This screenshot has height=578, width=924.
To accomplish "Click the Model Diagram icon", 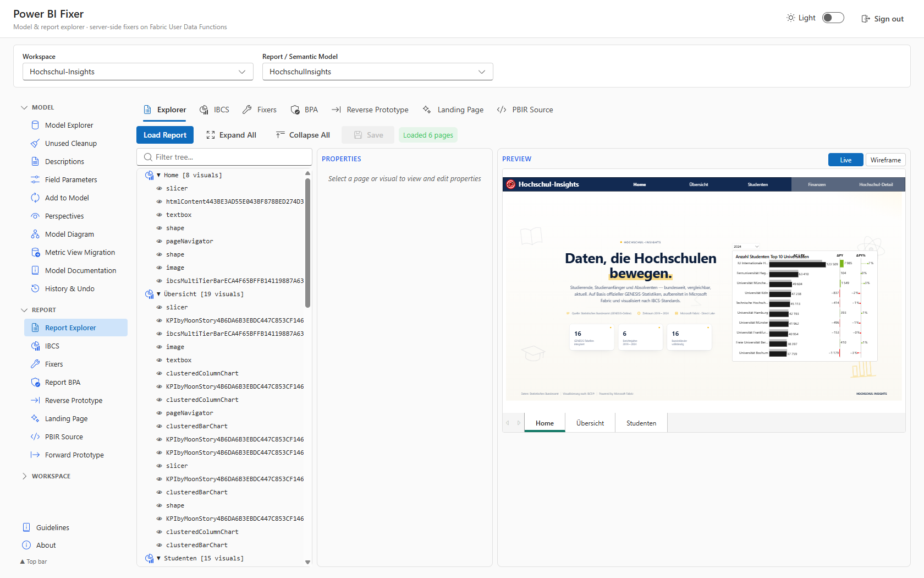I will tap(35, 234).
